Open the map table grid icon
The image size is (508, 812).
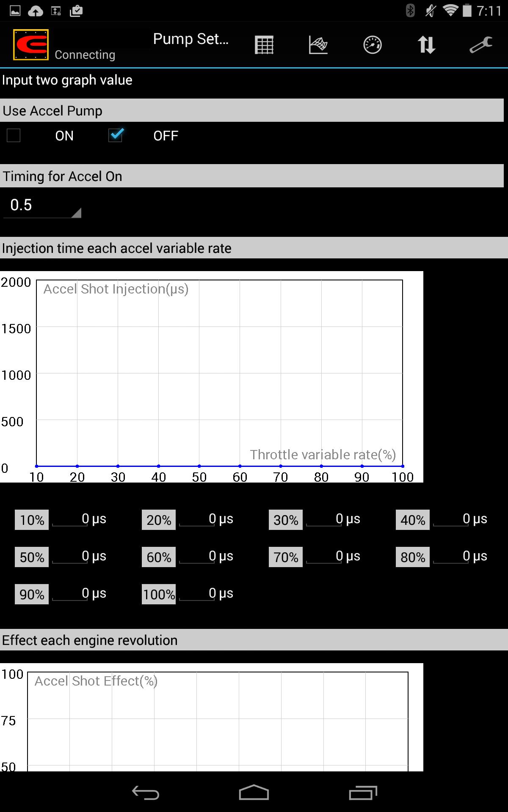point(264,45)
